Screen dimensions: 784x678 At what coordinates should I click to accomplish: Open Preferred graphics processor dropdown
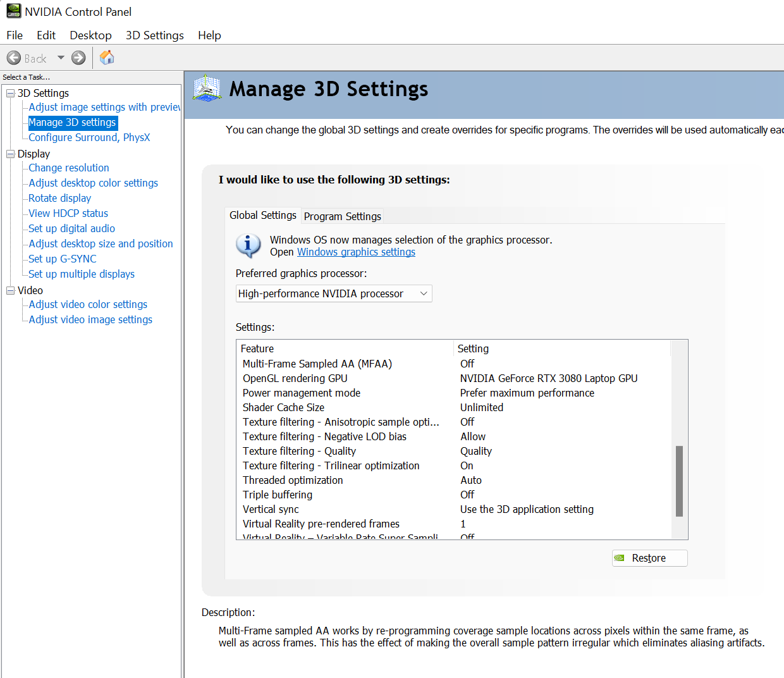pos(334,293)
